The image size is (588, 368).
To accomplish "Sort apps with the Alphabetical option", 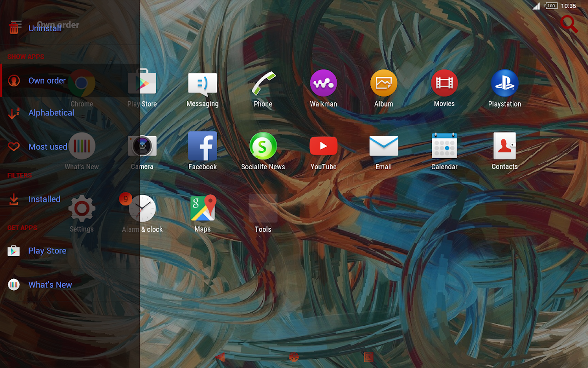I will click(70, 113).
